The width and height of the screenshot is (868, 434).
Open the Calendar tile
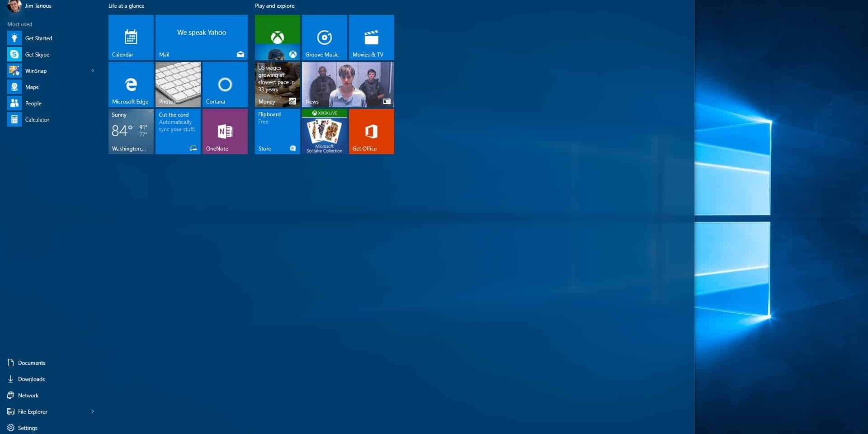pos(131,38)
